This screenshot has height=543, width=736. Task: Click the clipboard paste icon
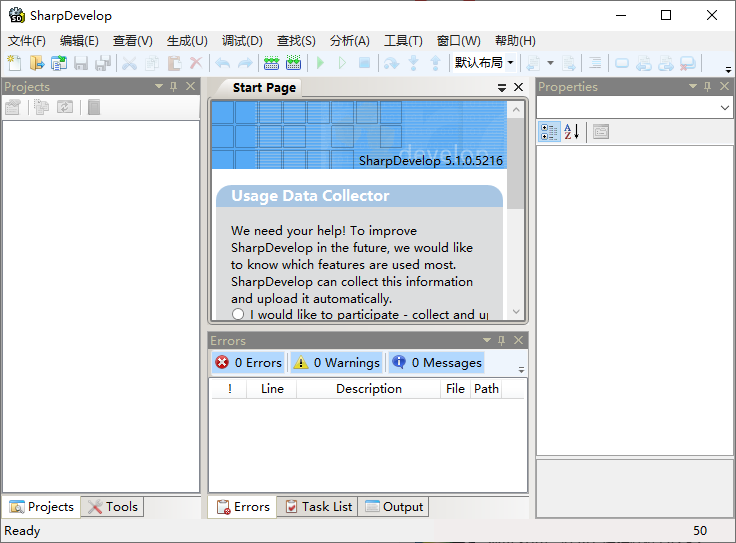point(174,62)
